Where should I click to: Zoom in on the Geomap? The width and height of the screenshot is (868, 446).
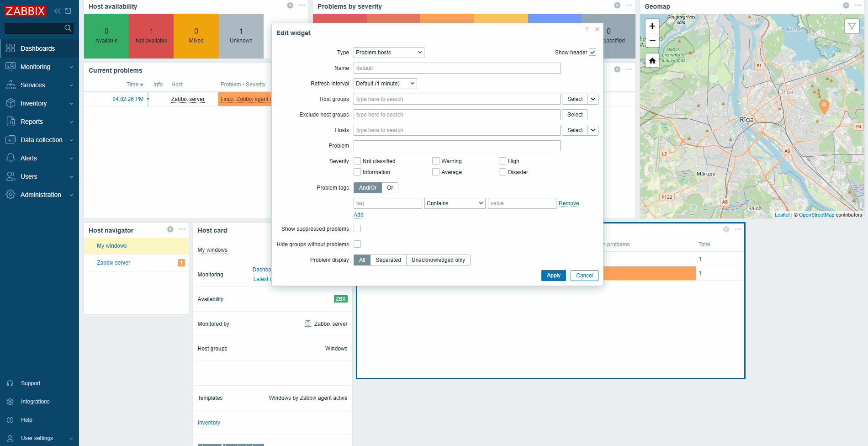(652, 26)
